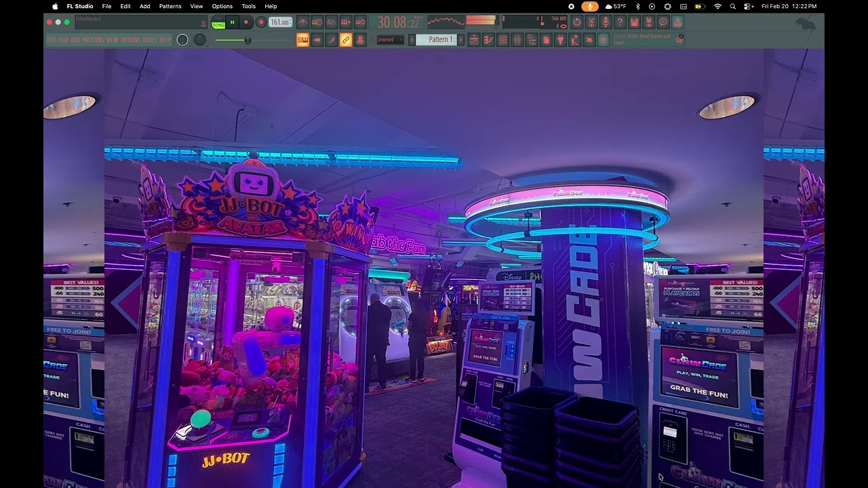868x488 pixels.
Task: Open undo history icon
Action: pyautogui.click(x=577, y=22)
